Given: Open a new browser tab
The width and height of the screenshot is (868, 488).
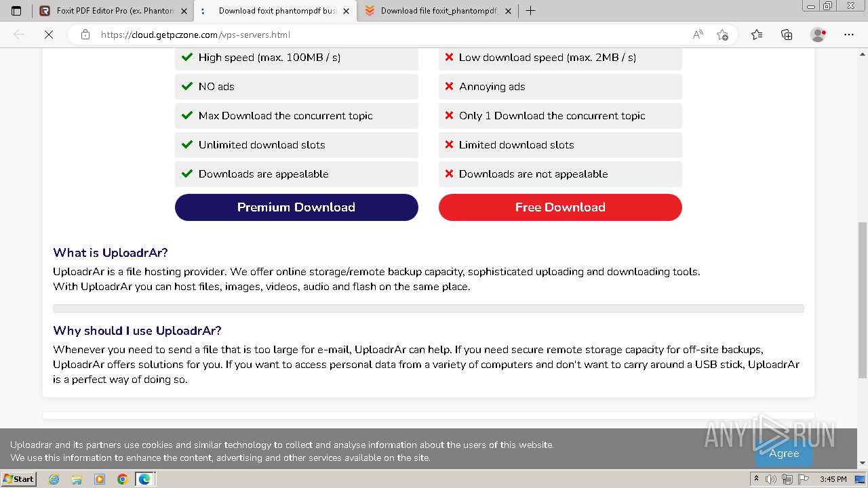Looking at the screenshot, I should [530, 11].
